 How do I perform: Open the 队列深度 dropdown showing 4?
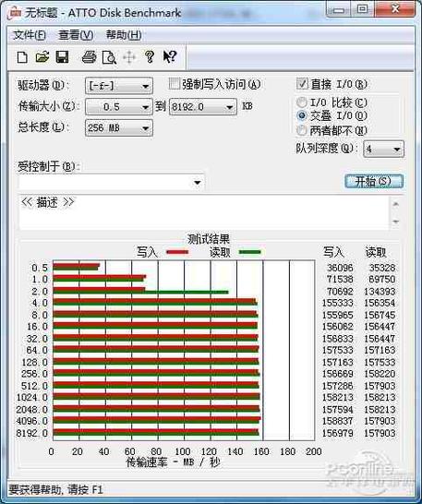coord(383,149)
